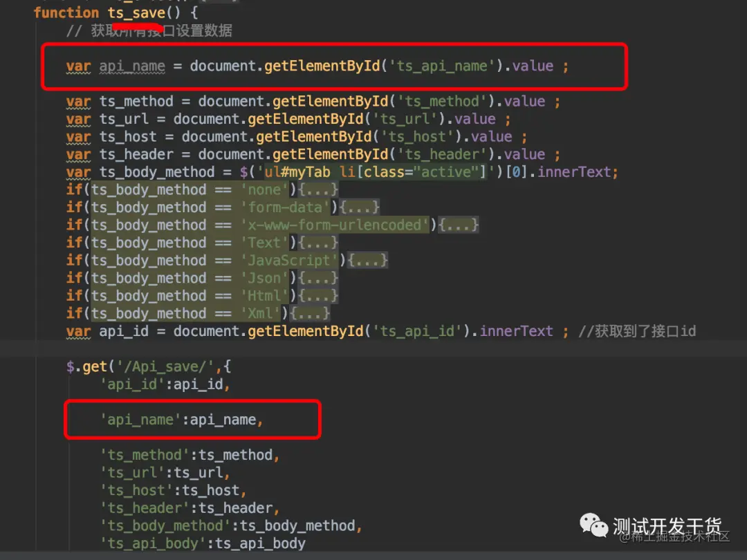Click the ts_header variable declaration name
The image size is (747, 560).
(136, 154)
